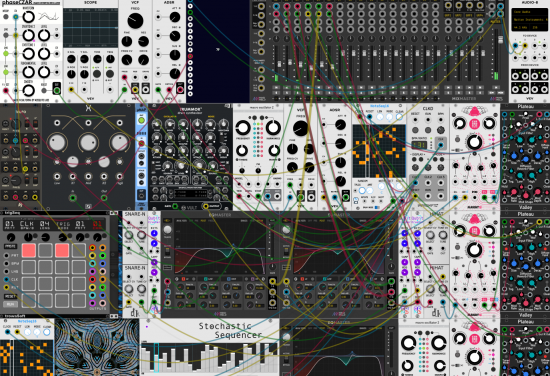
Task: Click the green GATE jack on Trummor
Action: (x=175, y=206)
